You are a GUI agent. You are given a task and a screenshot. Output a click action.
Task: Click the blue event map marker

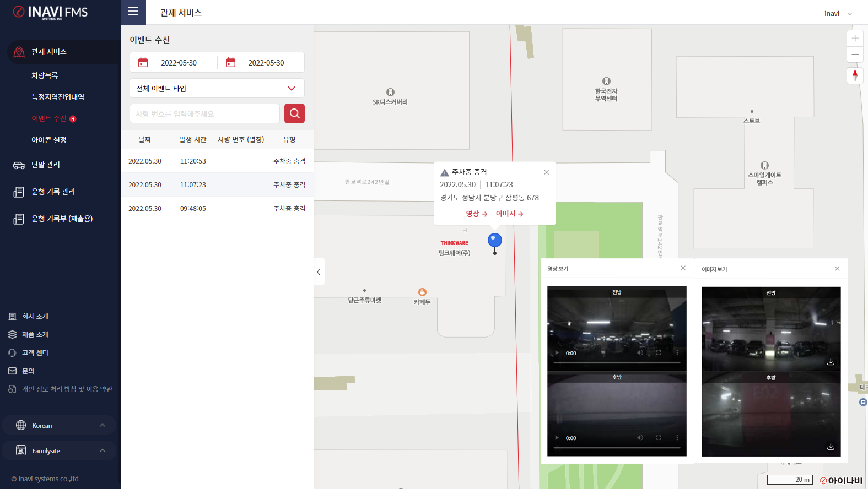495,241
